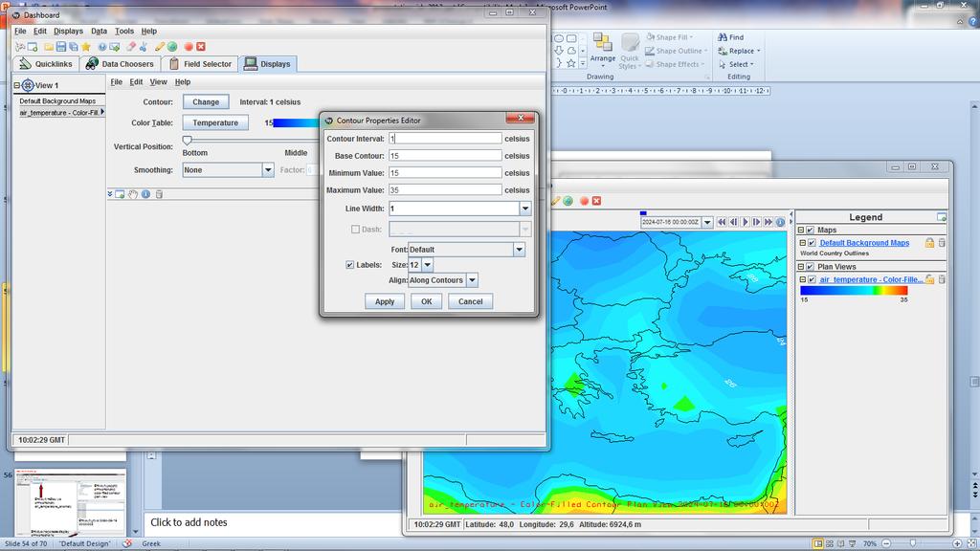Click the pencil icon in Dashboard toolbar
The width and height of the screenshot is (980, 551).
pos(160,47)
